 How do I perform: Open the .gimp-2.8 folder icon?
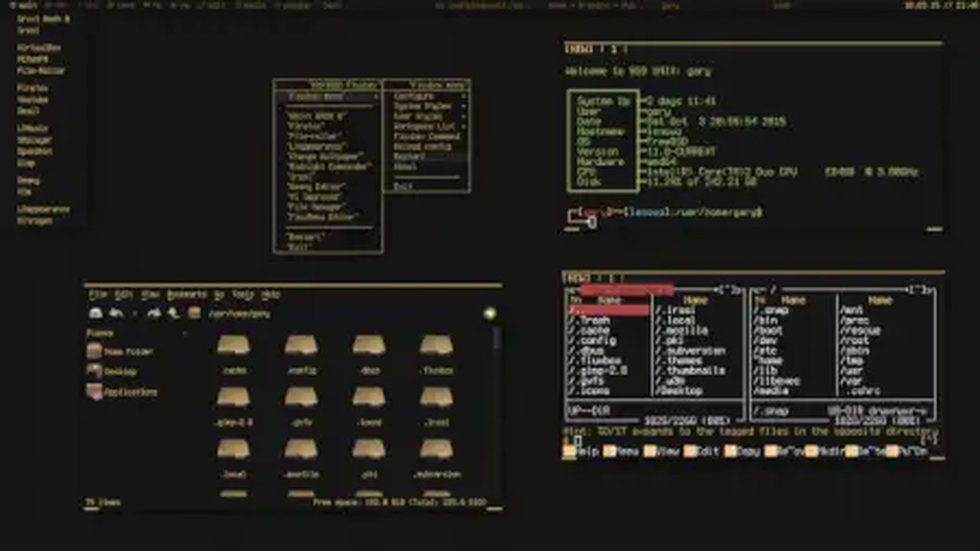pos(234,396)
